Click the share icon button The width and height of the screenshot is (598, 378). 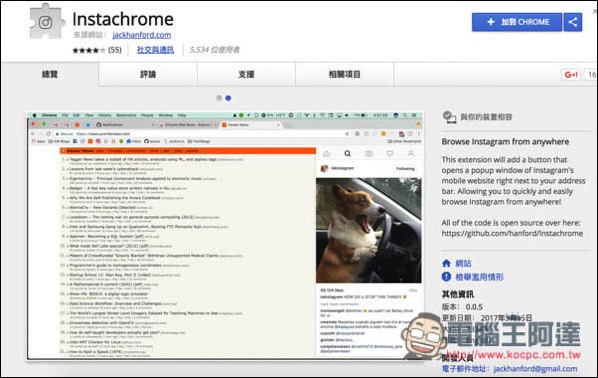click(x=572, y=22)
